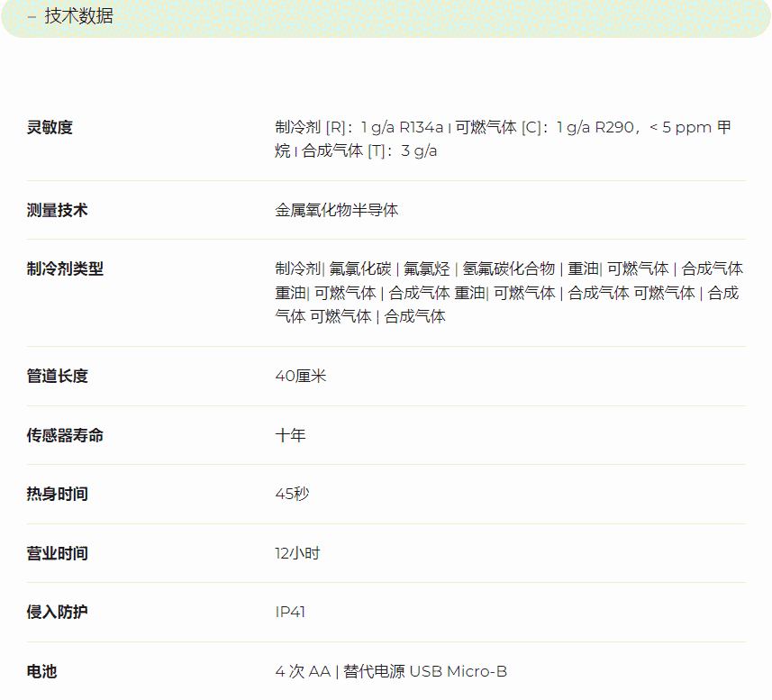Click the 电池 row label
Viewport: 772px width, 700px height.
41,671
